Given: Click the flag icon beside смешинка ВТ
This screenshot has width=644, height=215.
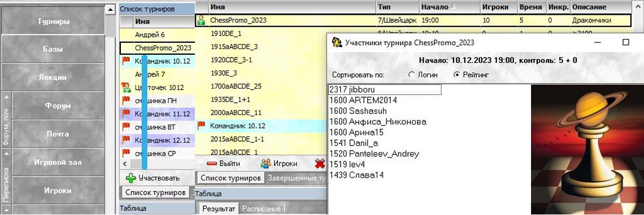Looking at the screenshot, I should [126, 127].
